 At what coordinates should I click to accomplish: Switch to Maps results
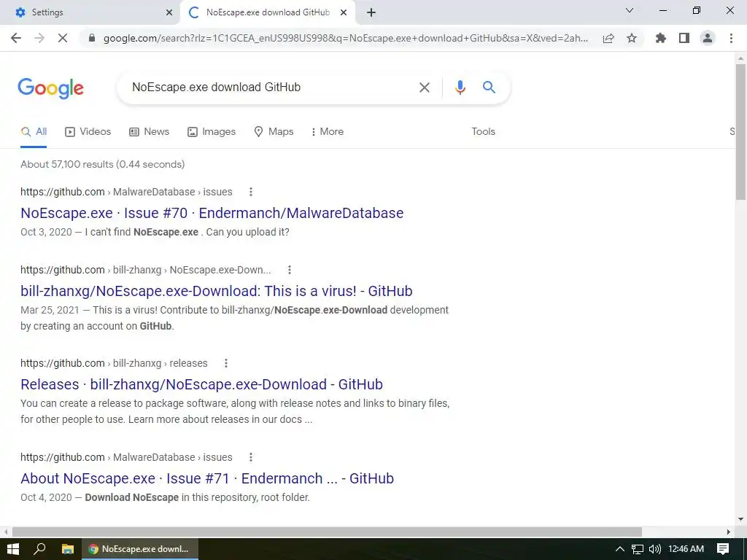click(x=274, y=132)
